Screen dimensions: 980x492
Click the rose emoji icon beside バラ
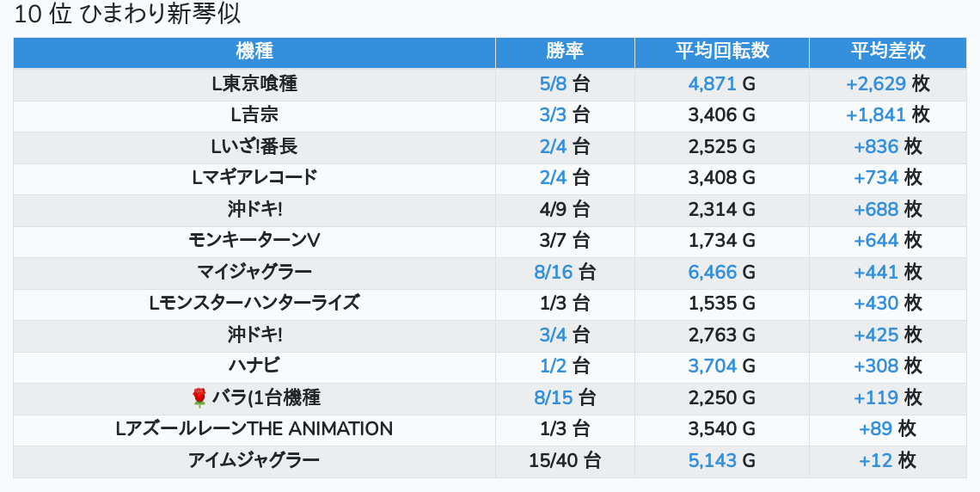(199, 397)
